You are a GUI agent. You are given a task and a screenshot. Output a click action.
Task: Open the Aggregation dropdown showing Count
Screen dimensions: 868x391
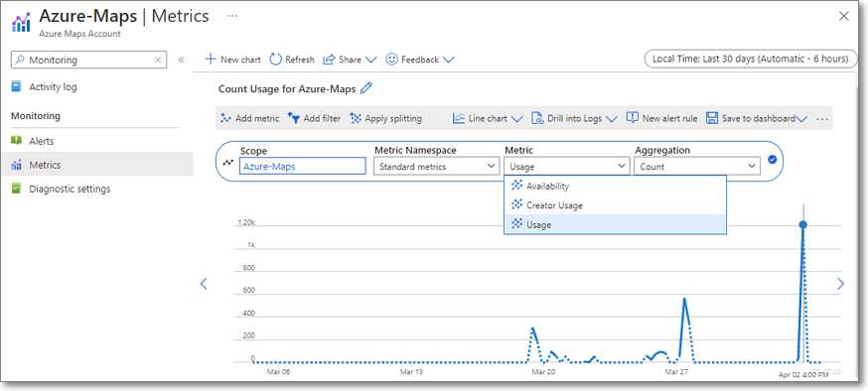[x=697, y=166]
